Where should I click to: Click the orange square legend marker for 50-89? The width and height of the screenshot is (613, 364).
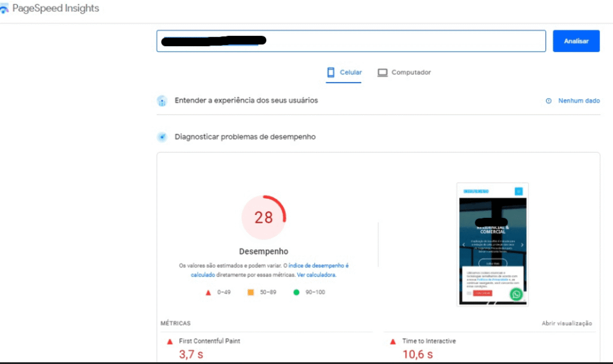pyautogui.click(x=249, y=292)
